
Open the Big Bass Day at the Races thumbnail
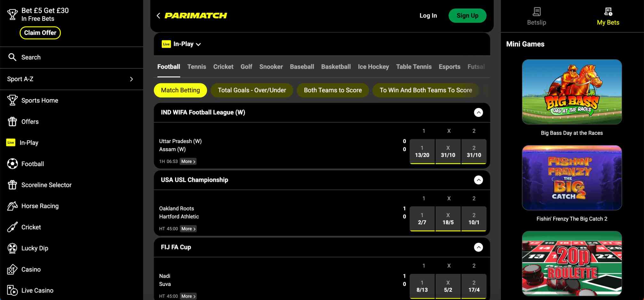click(x=571, y=92)
